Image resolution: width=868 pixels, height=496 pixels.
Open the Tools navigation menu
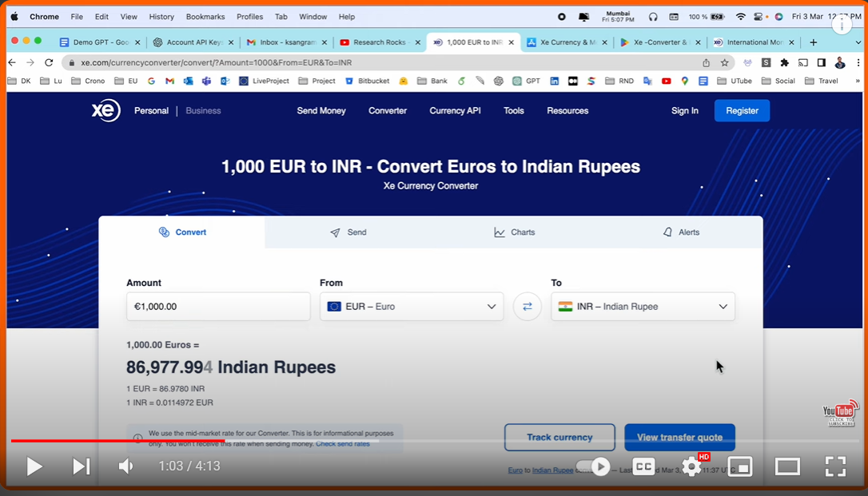tap(514, 111)
